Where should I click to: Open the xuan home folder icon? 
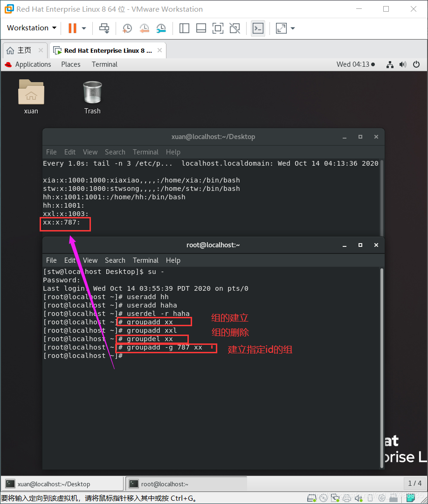click(31, 97)
